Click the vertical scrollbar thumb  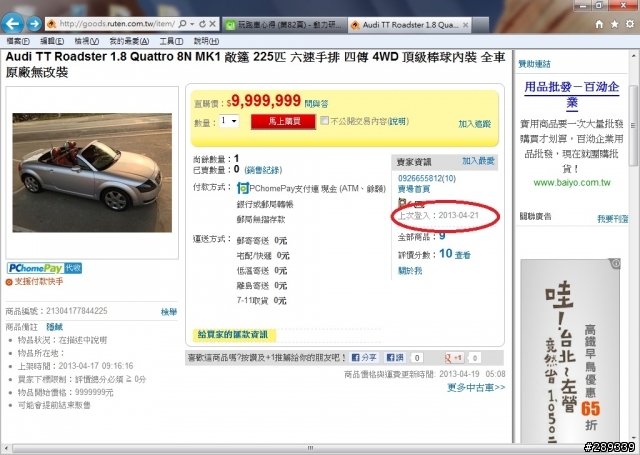[633, 126]
